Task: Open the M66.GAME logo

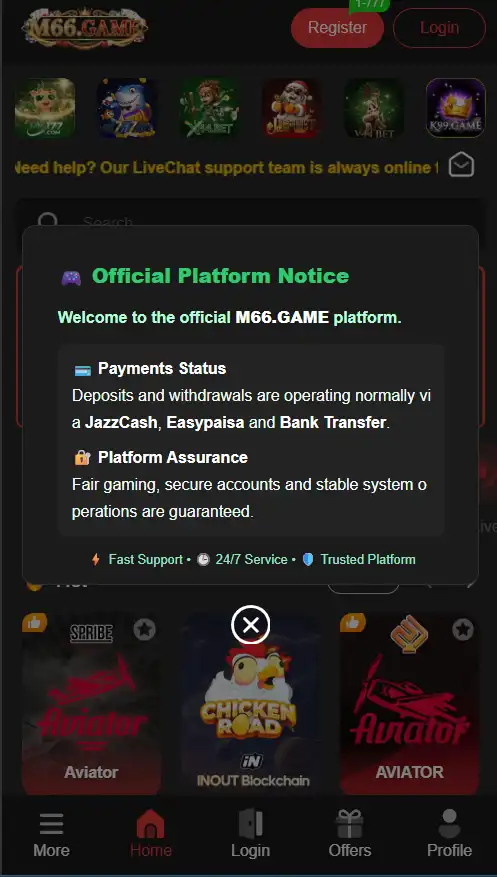Action: pyautogui.click(x=84, y=27)
